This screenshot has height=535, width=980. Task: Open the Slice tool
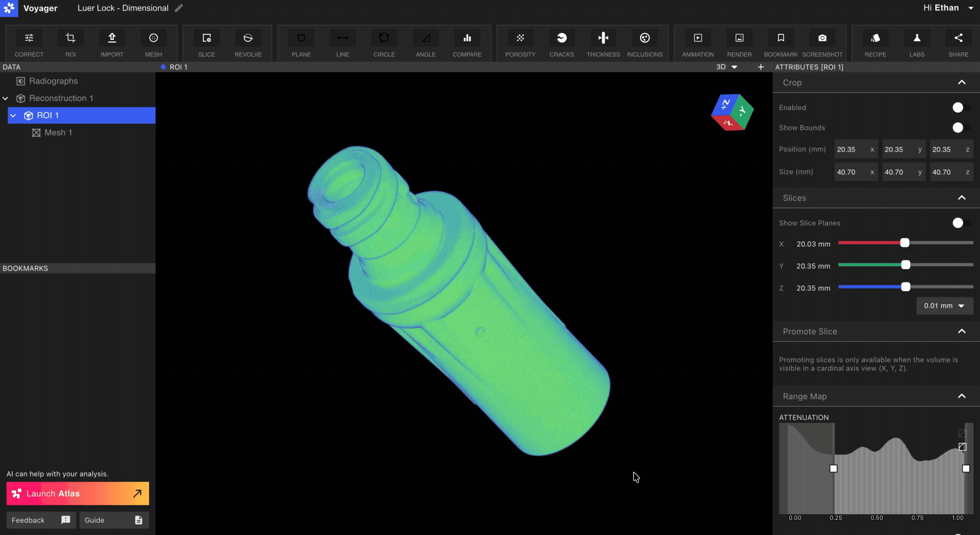206,42
